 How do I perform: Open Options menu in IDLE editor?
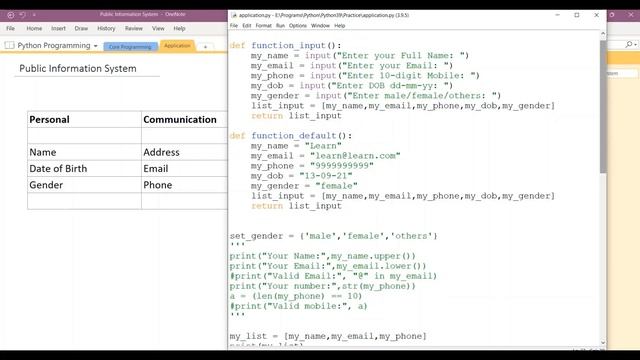(298, 26)
